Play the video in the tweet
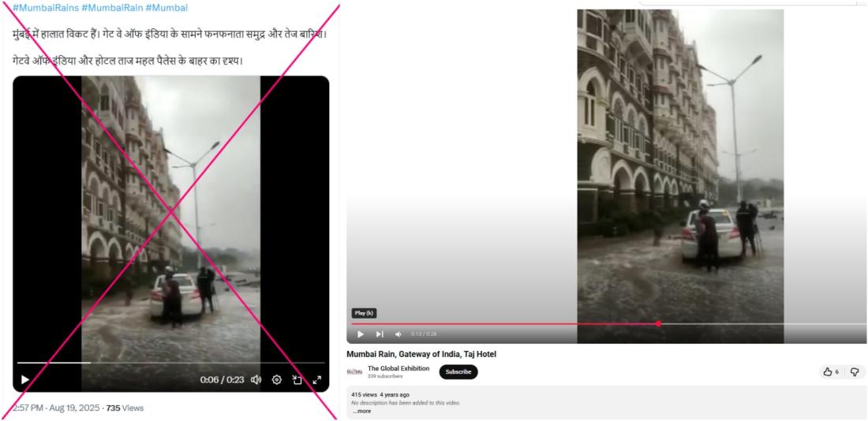The width and height of the screenshot is (868, 421). (25, 379)
